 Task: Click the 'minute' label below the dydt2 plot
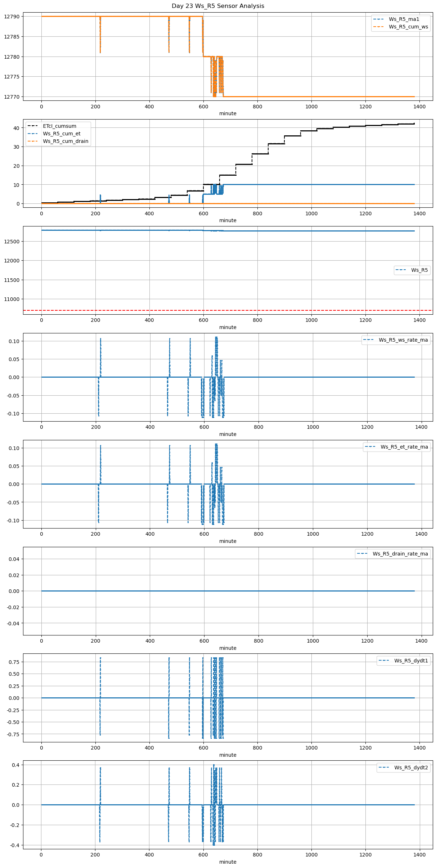click(228, 862)
